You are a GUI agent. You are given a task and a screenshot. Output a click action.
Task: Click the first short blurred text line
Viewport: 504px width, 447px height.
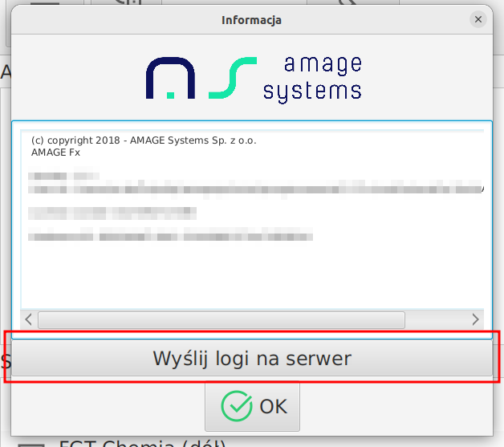point(64,175)
